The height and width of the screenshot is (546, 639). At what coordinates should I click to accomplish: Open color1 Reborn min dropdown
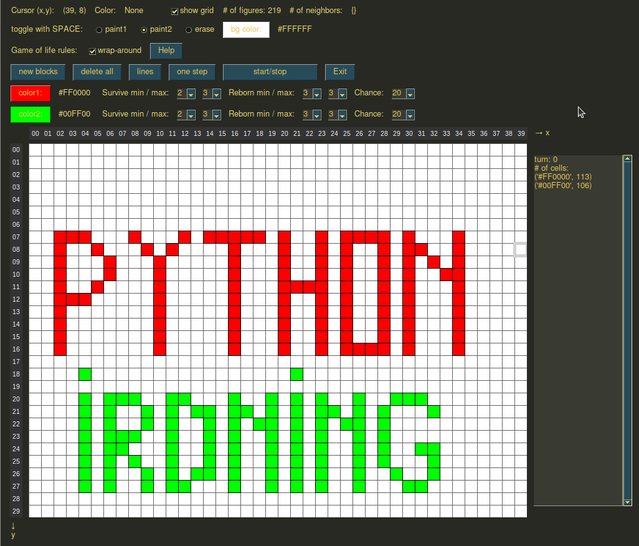pyautogui.click(x=317, y=94)
